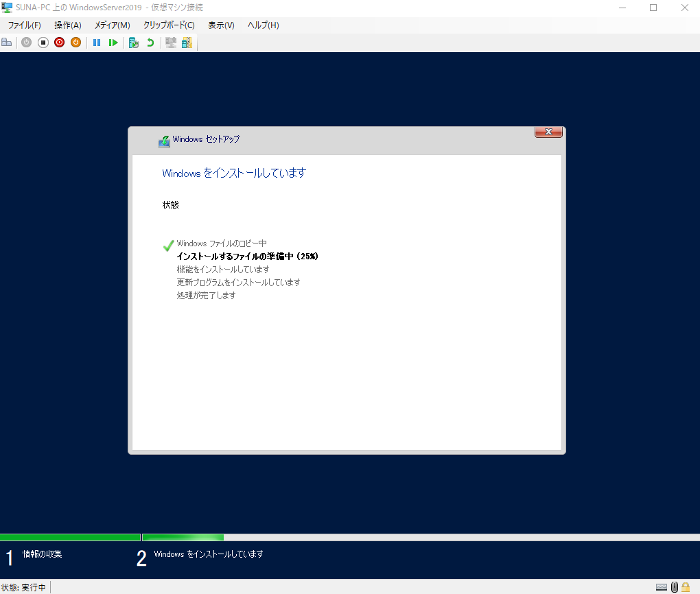Click the '状態: 実行中' status bar text
This screenshot has height=594, width=700.
(23, 587)
